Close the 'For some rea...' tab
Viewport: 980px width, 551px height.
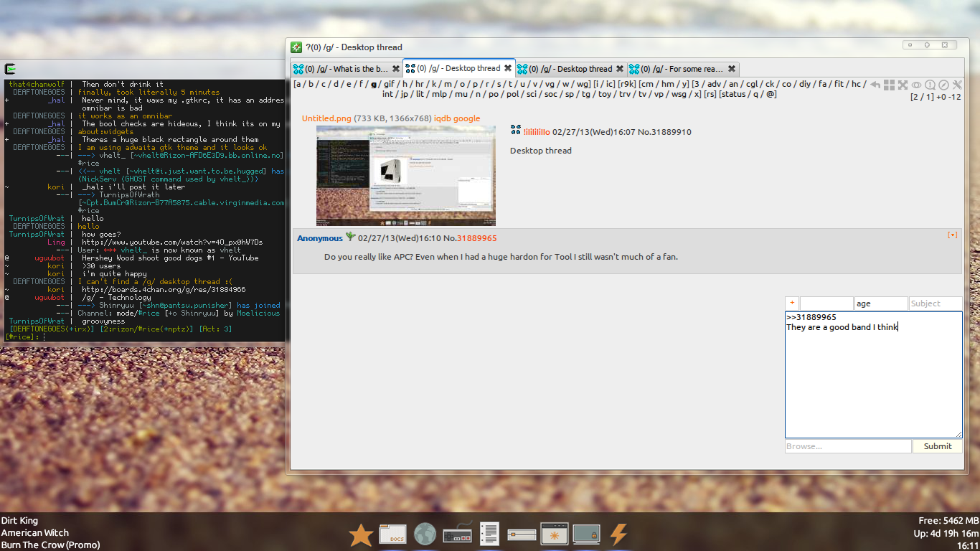tap(732, 69)
